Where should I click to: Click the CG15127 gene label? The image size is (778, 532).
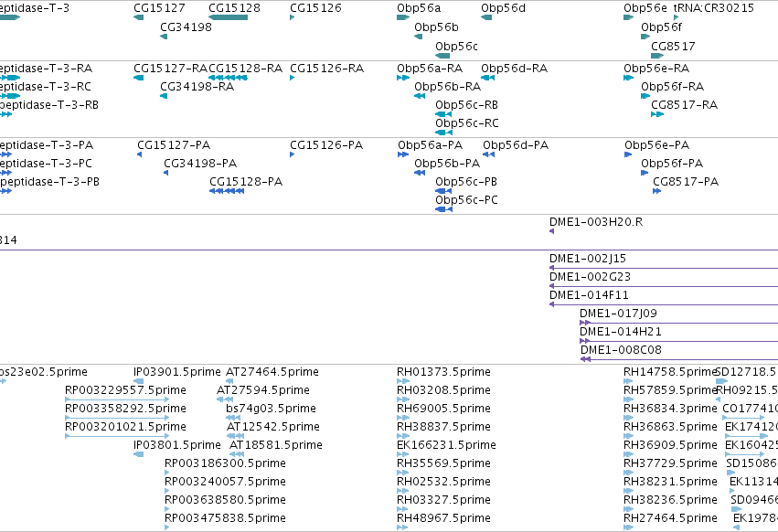tap(159, 8)
